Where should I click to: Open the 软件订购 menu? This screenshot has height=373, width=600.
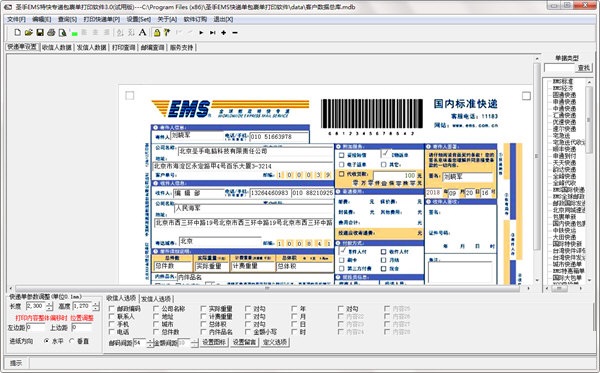click(x=195, y=19)
